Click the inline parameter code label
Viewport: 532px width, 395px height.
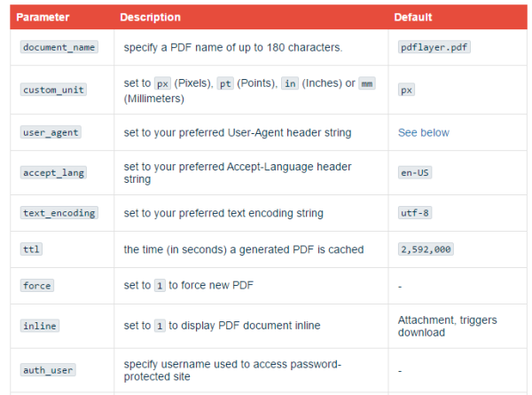[x=39, y=326]
